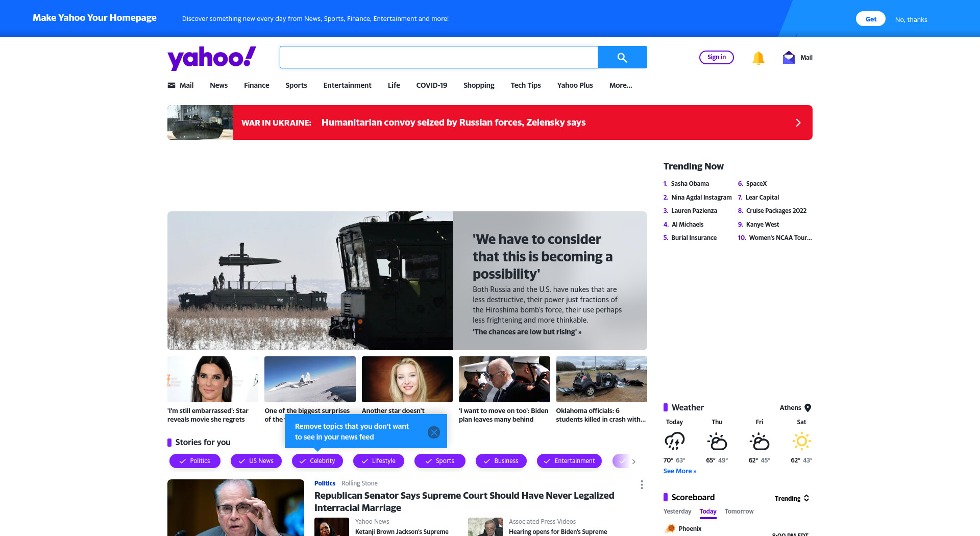Open the Mail envelope icon near Sign in
This screenshot has height=536, width=980.
[x=789, y=57]
